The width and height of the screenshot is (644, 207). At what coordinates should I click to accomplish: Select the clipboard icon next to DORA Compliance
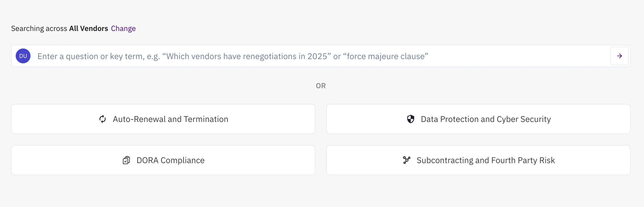coord(126,160)
